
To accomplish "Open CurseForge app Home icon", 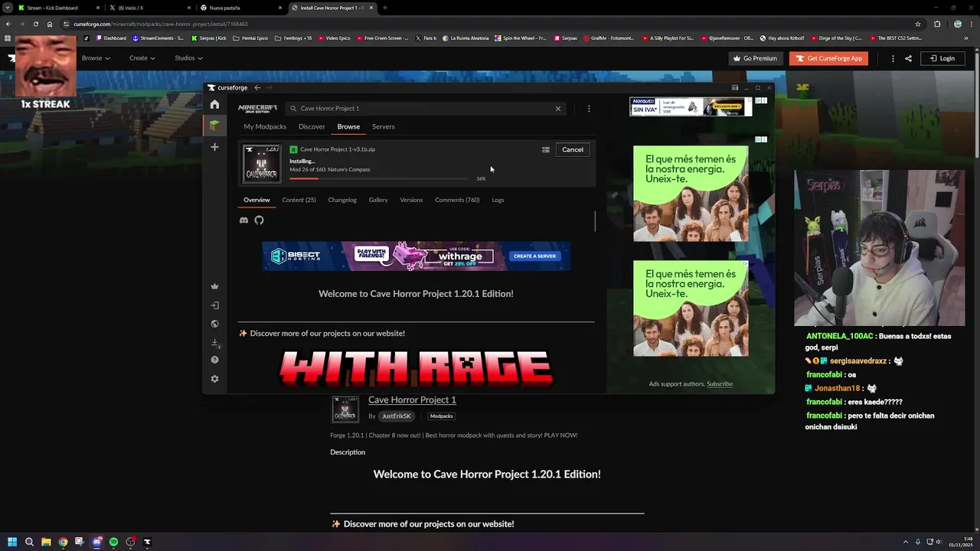I will coord(214,105).
